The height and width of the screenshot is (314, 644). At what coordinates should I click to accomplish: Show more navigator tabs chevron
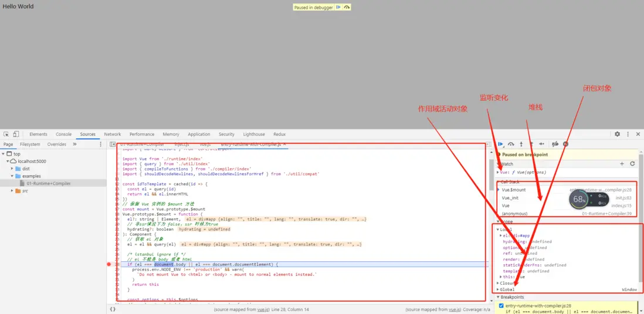click(74, 145)
